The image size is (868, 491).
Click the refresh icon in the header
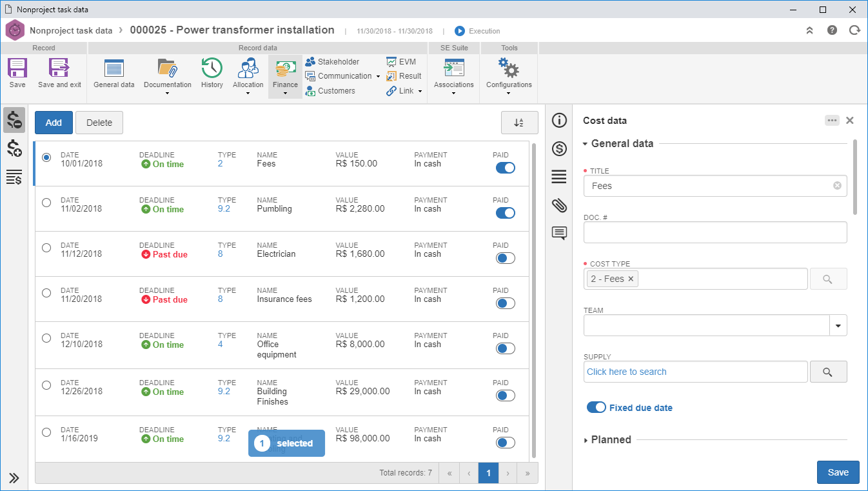click(855, 30)
